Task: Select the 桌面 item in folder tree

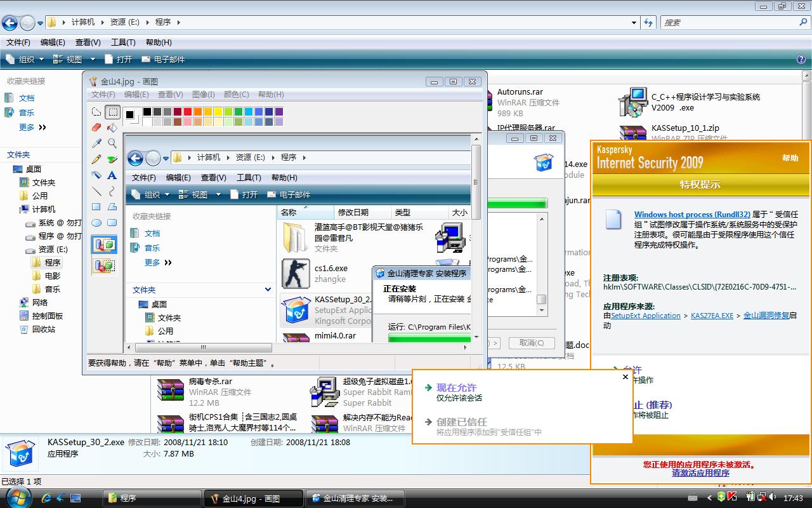Action: [27, 169]
